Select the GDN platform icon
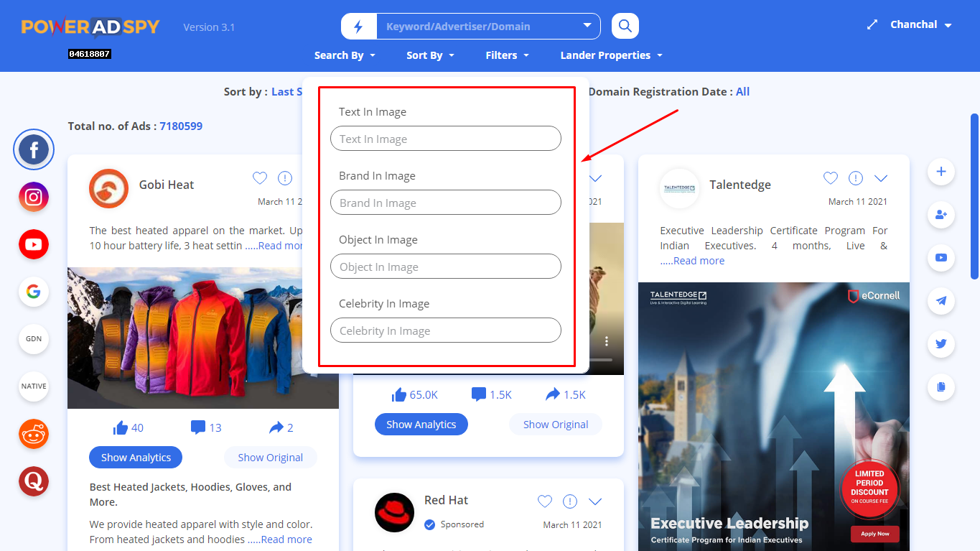Viewport: 980px width, 551px height. (x=34, y=339)
